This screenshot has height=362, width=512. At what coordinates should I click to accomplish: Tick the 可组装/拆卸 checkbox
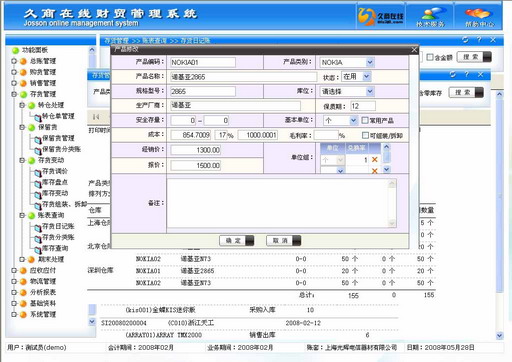pos(365,135)
